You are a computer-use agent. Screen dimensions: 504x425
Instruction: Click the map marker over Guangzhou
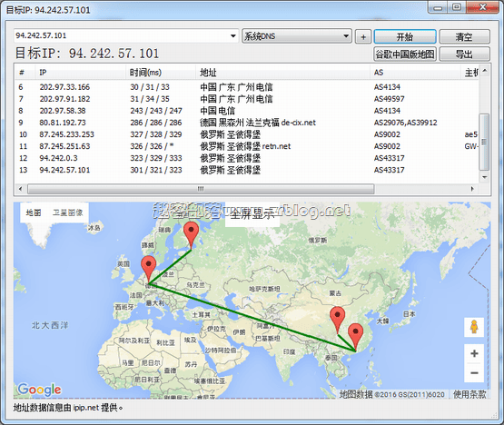tap(355, 337)
